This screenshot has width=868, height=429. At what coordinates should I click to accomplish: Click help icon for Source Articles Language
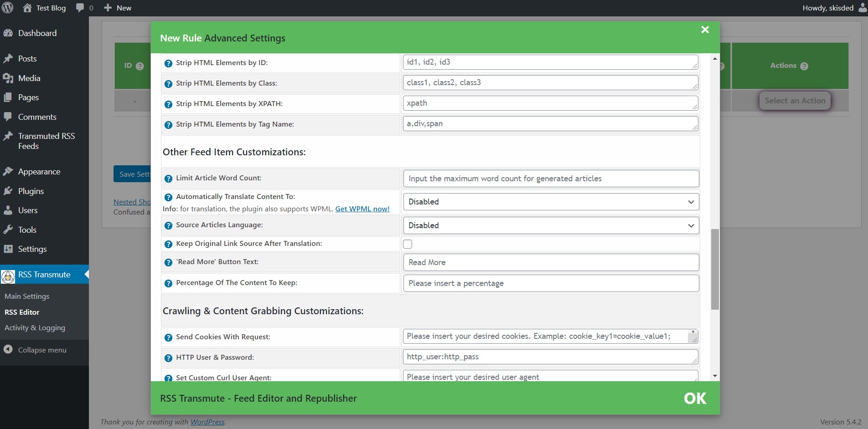(x=168, y=225)
